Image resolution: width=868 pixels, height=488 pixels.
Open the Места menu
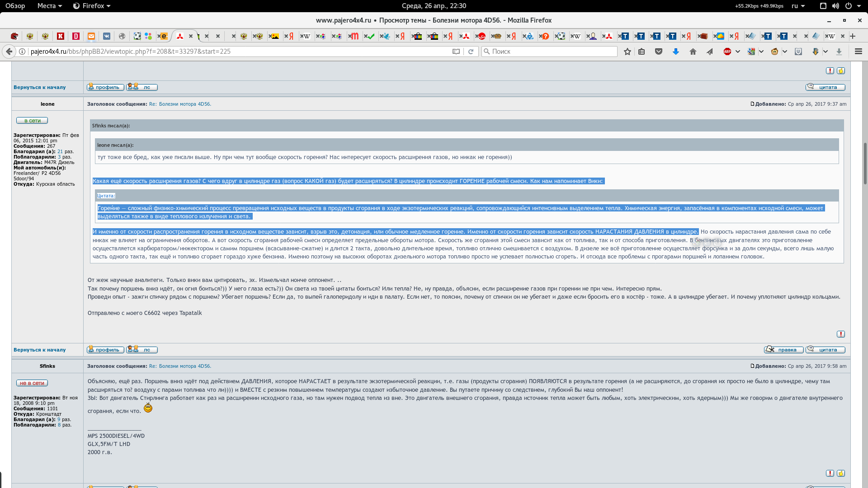tap(49, 6)
